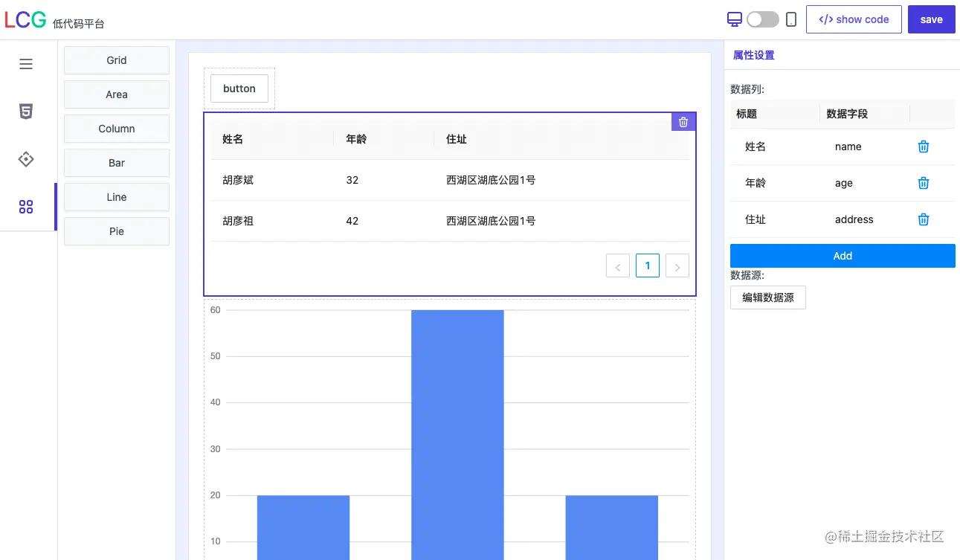Select the HTML5 icon in sidebar

pyautogui.click(x=26, y=112)
